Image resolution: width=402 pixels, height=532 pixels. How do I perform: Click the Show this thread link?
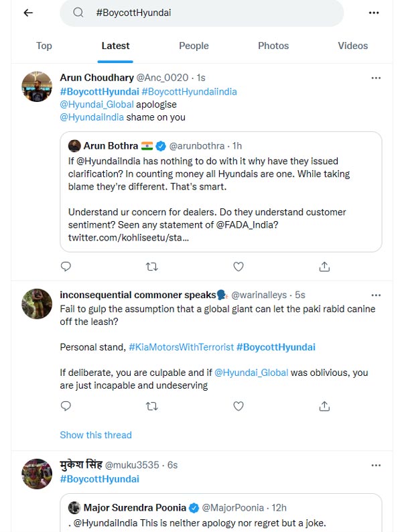(96, 435)
